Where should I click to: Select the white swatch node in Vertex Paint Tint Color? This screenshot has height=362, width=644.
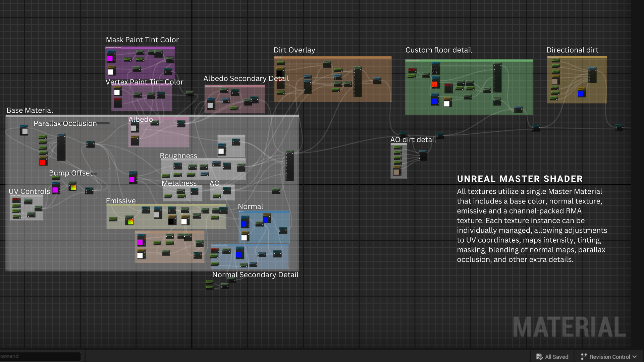[x=117, y=93]
